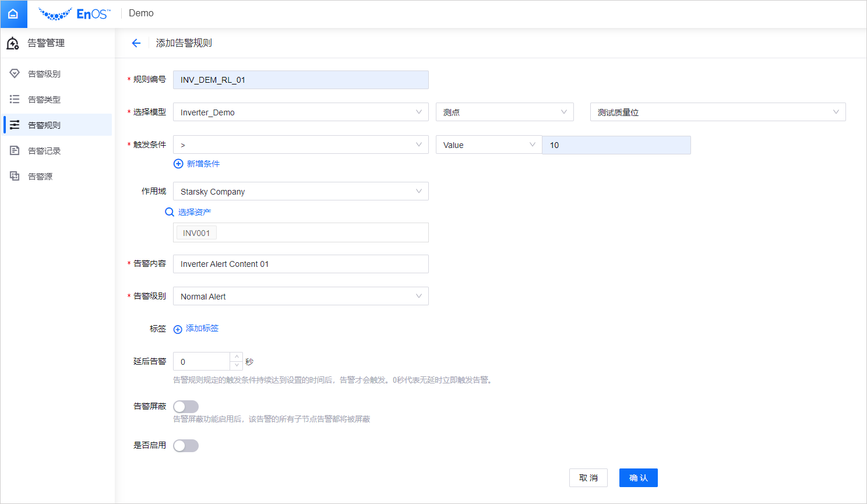This screenshot has width=867, height=504.
Task: Click the 告警类型 list icon in sidebar
Action: point(15,99)
